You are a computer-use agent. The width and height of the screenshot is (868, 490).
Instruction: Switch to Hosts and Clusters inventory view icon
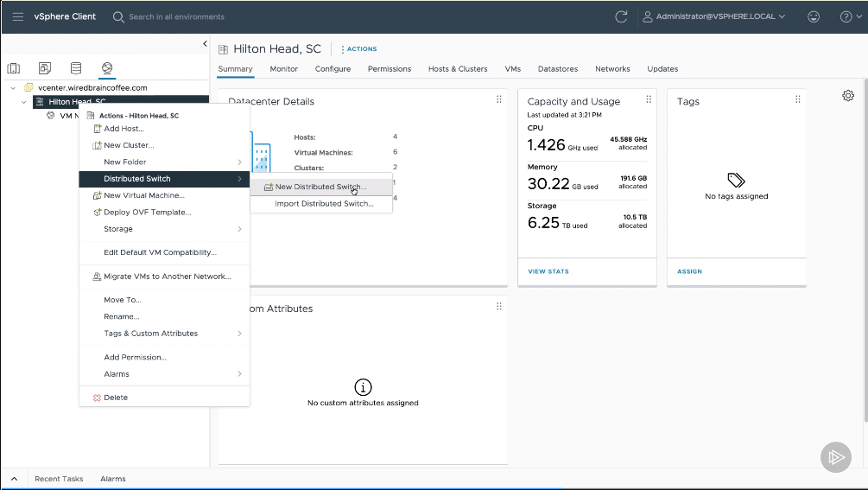(x=14, y=69)
